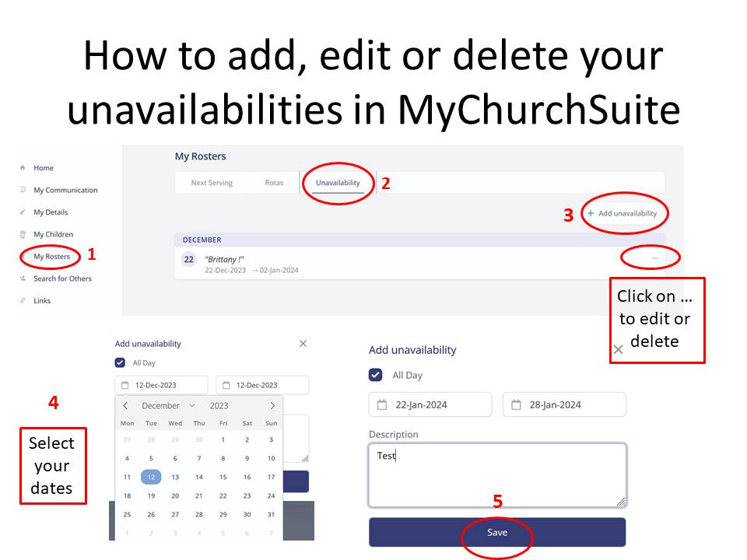The width and height of the screenshot is (747, 560).
Task: Click the Add unavailability button
Action: (622, 213)
